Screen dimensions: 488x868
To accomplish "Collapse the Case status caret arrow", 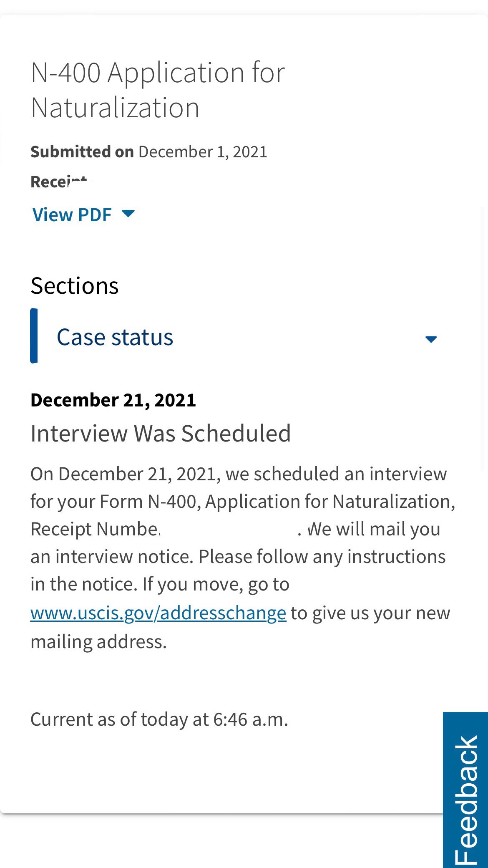I will coord(431,339).
